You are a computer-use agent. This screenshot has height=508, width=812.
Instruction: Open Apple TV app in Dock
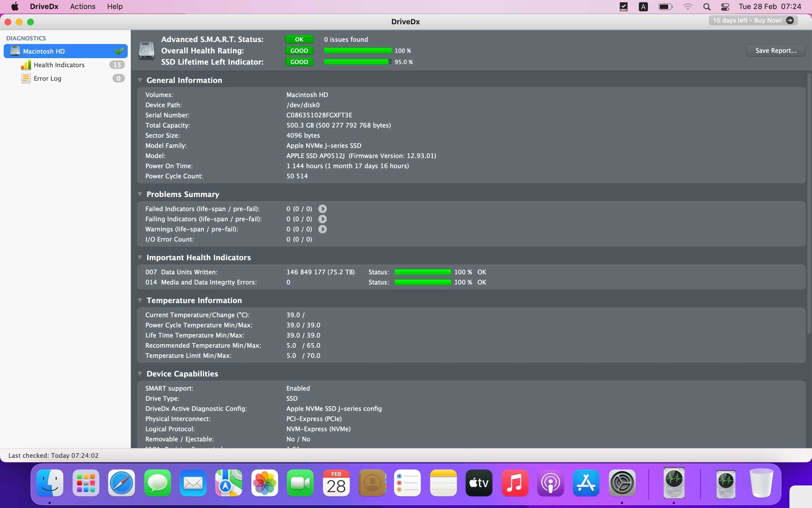[479, 483]
